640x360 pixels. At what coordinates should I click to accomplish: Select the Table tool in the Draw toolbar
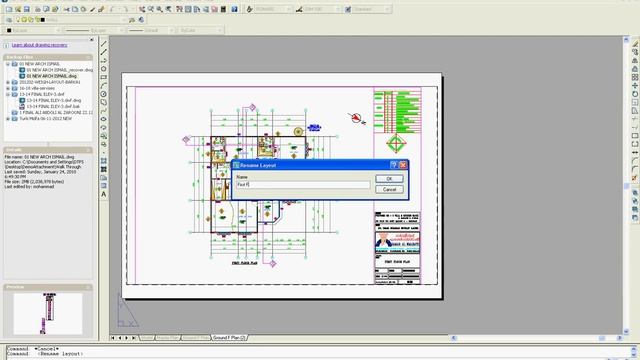pyautogui.click(x=104, y=186)
